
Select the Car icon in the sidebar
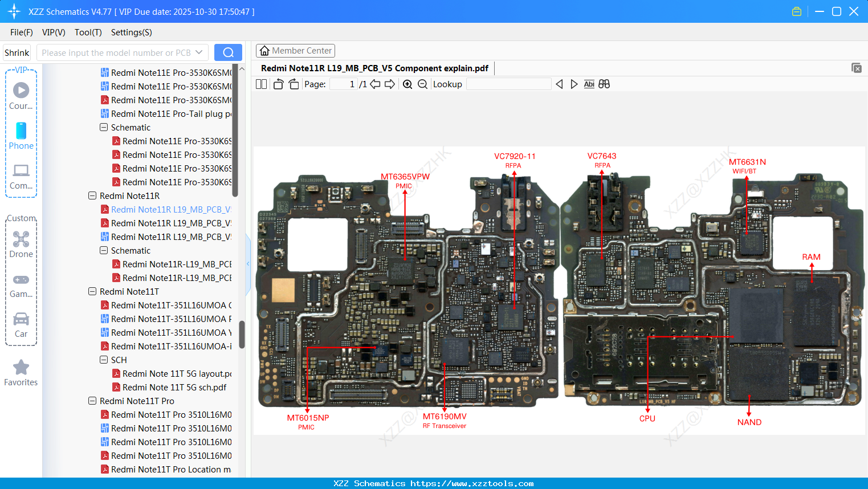[x=21, y=321]
